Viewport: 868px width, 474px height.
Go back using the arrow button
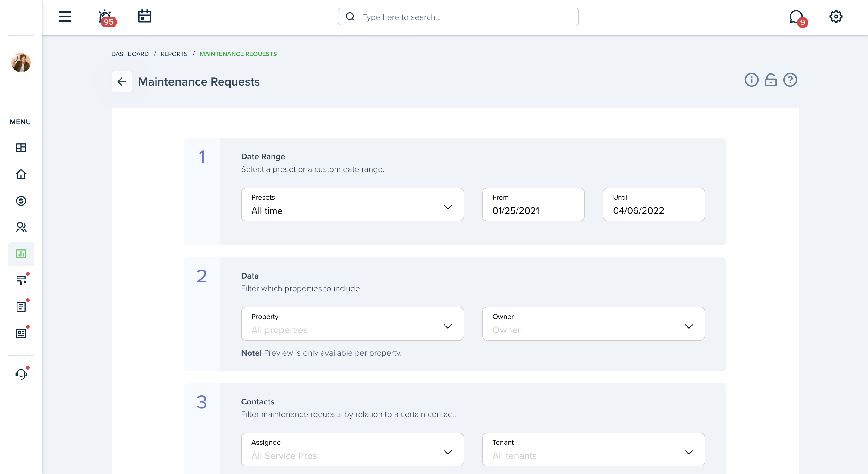point(122,82)
